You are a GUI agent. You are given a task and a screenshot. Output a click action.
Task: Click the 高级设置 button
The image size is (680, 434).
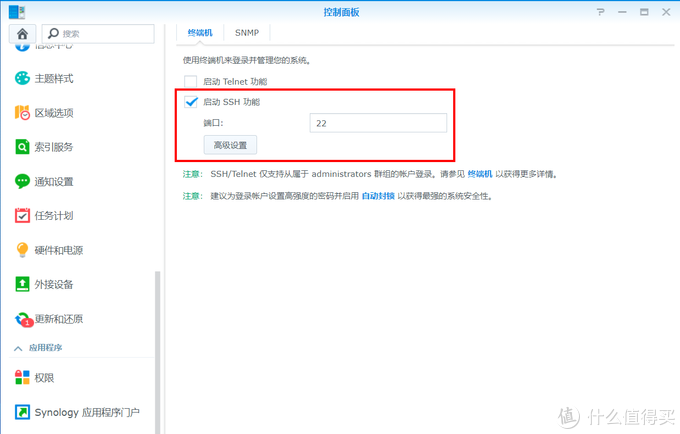click(230, 145)
